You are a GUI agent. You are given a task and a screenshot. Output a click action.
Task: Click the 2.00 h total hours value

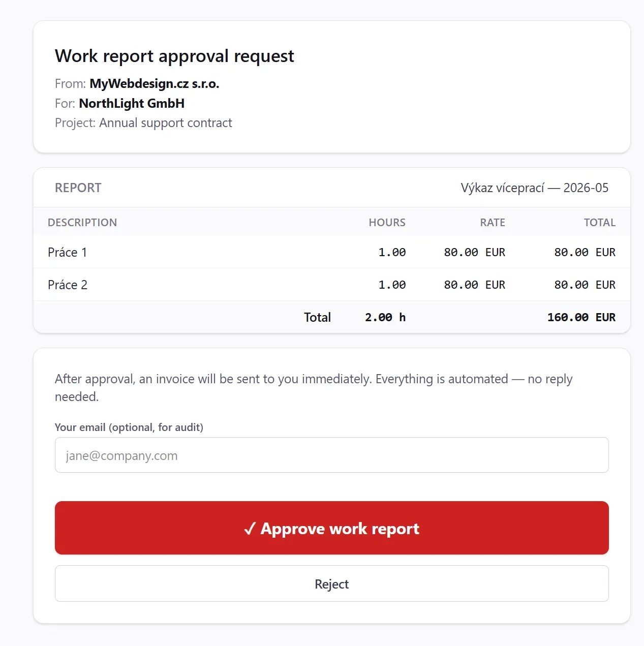[385, 317]
